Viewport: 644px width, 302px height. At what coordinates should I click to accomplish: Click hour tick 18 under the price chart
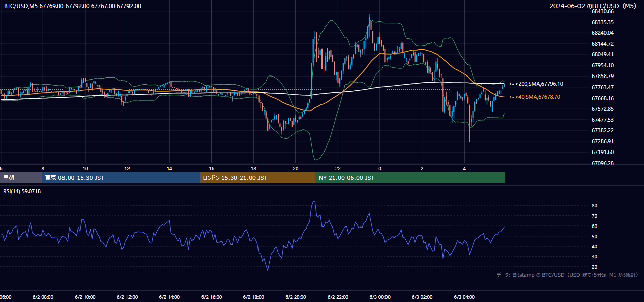coord(254,168)
